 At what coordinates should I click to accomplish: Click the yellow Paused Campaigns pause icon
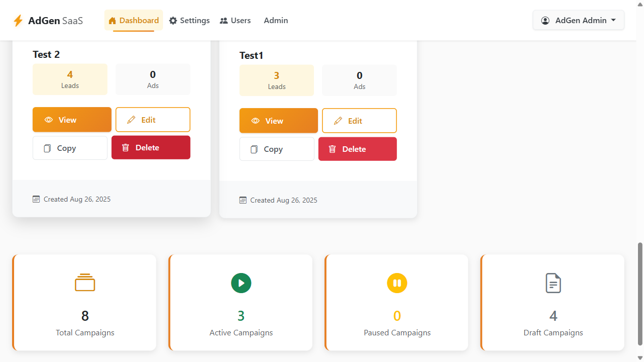pyautogui.click(x=397, y=283)
